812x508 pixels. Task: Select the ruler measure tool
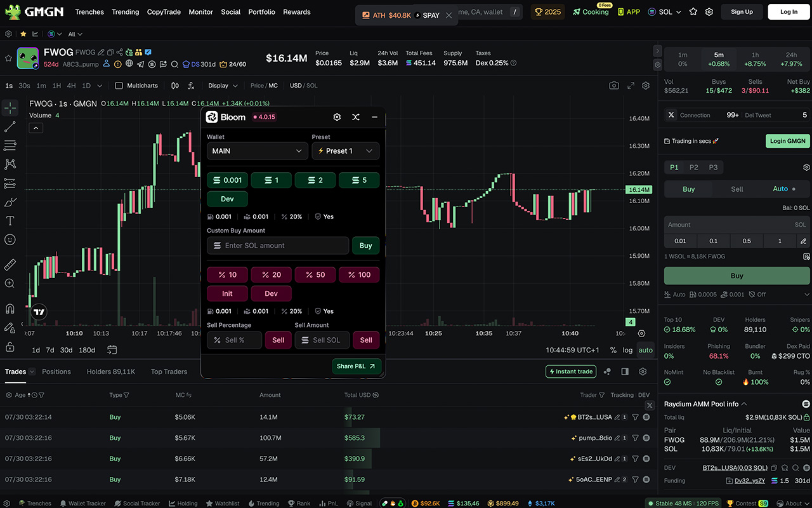point(10,265)
